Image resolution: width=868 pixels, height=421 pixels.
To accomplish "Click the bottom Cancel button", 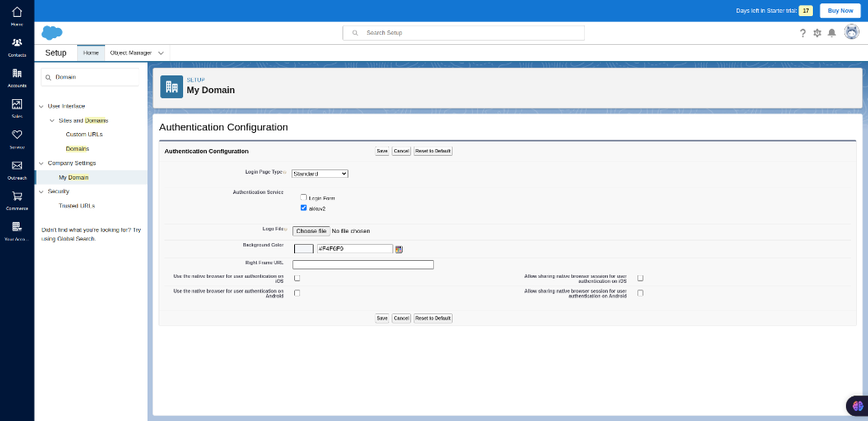I will 401,319.
